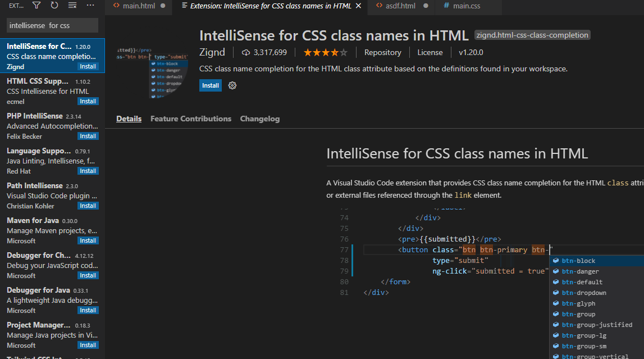Install the extension from detail page
The width and height of the screenshot is (644, 359).
(211, 85)
